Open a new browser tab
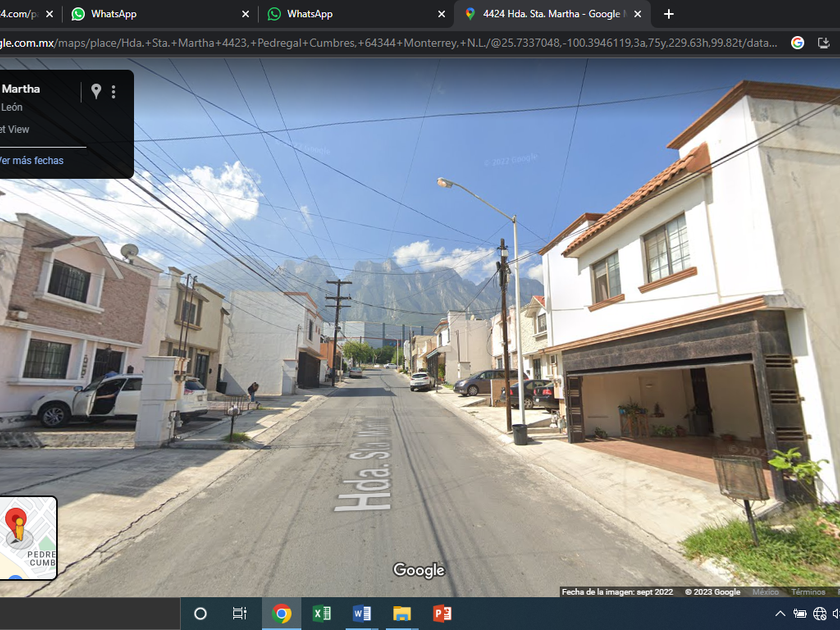840x630 pixels. [x=669, y=14]
